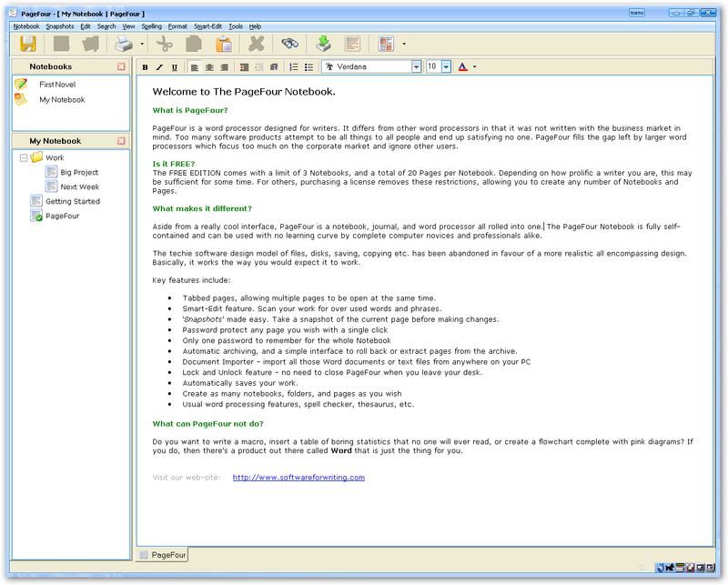Open the layout view dropdown arrow
This screenshot has height=585, width=728.
(404, 44)
